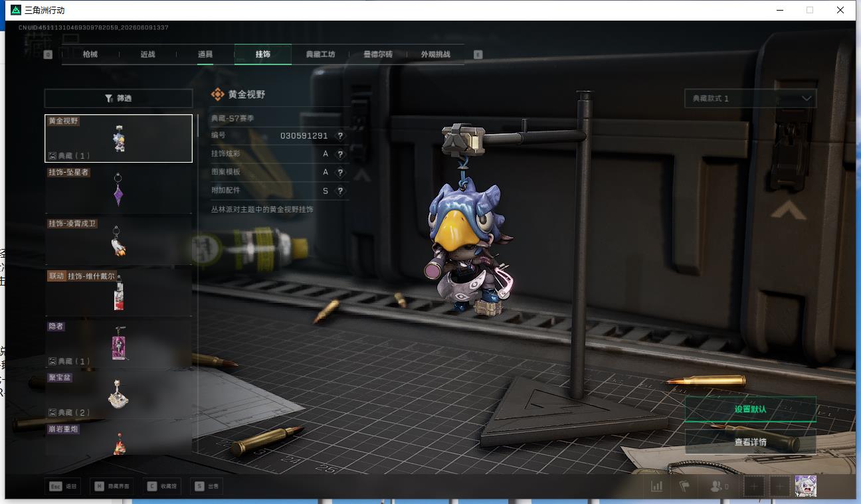861x504 pixels.
Task: Click the orange rarity icon beside 黄金视野 title
Action: [x=217, y=95]
